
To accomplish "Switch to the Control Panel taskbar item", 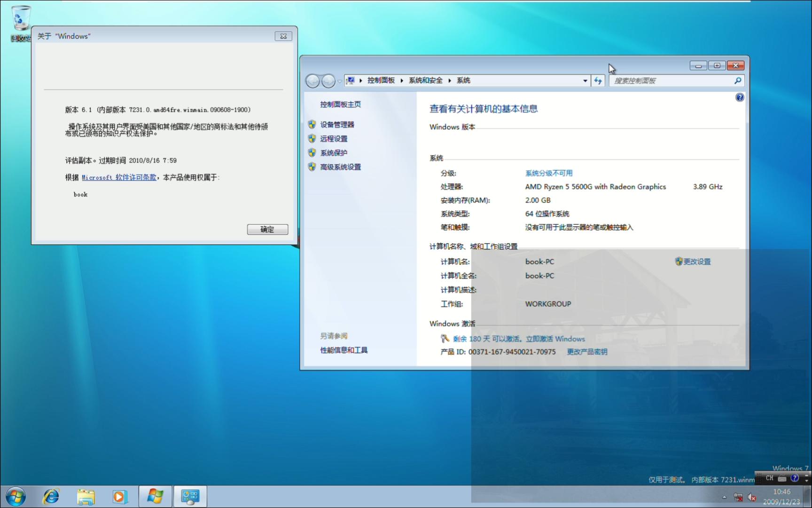I will (190, 497).
